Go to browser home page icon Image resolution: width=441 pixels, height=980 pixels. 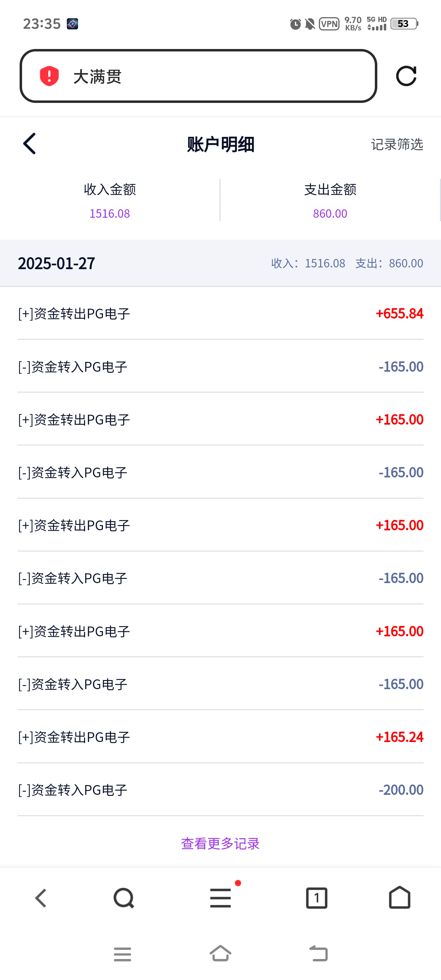pyautogui.click(x=400, y=898)
